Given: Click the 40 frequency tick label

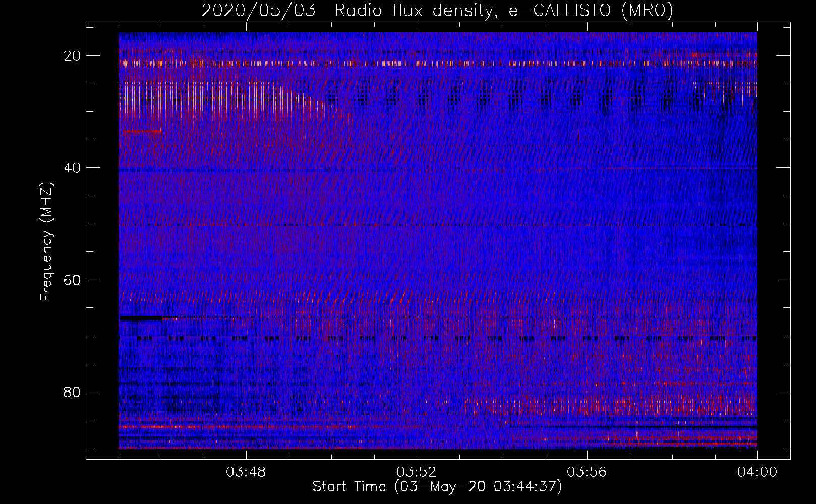Looking at the screenshot, I should [x=72, y=168].
